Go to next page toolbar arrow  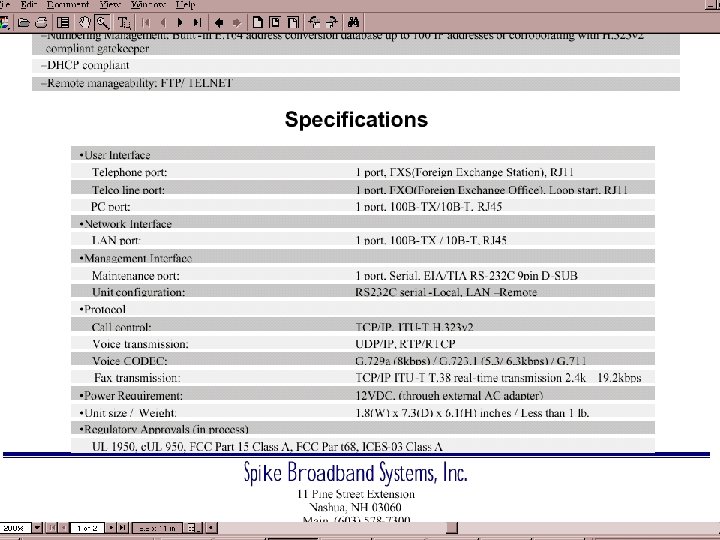click(x=180, y=22)
